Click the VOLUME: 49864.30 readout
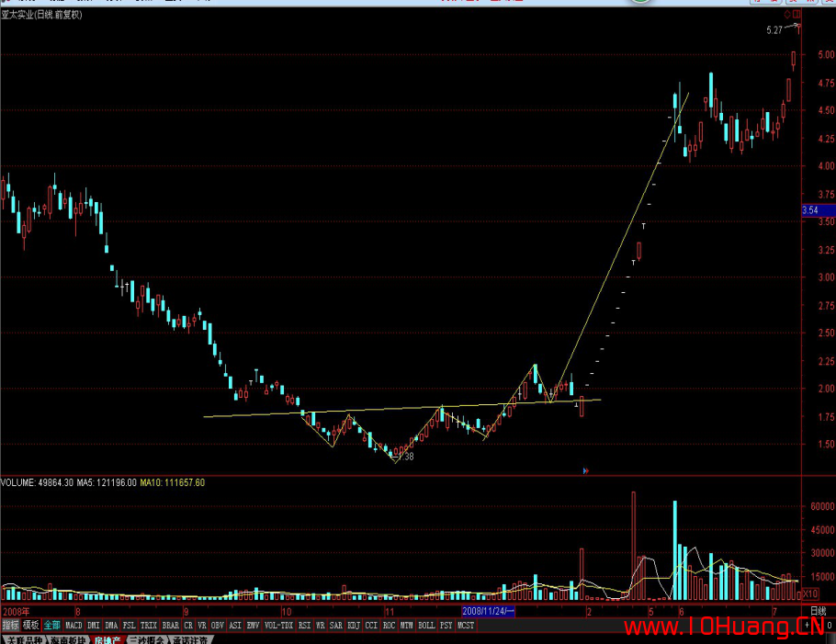The width and height of the screenshot is (836, 644). click(x=37, y=482)
